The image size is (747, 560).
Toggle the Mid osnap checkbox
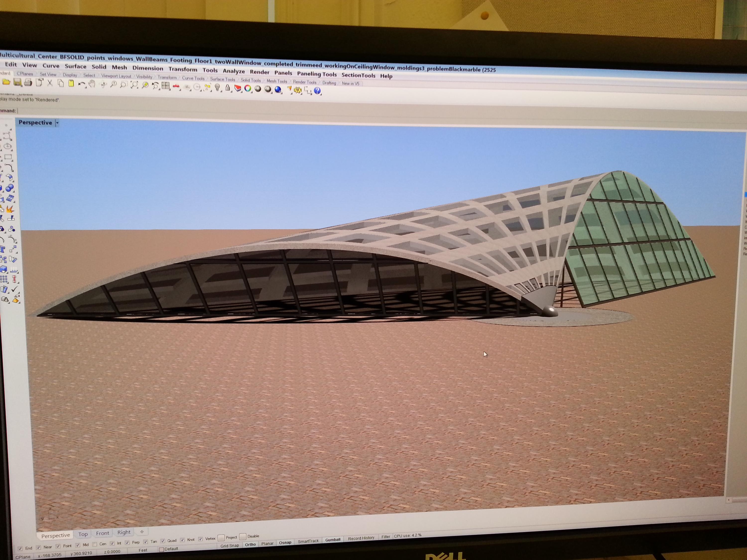78,545
